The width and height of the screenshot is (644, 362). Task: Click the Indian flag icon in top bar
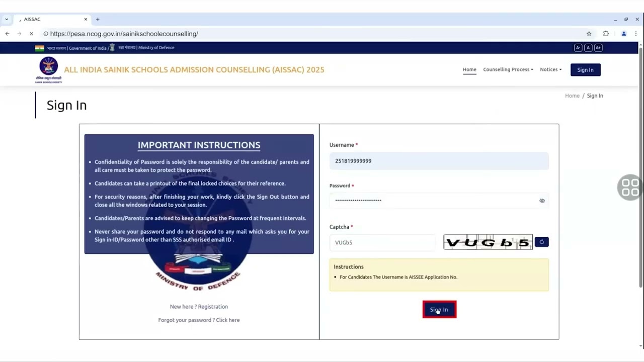tap(40, 48)
